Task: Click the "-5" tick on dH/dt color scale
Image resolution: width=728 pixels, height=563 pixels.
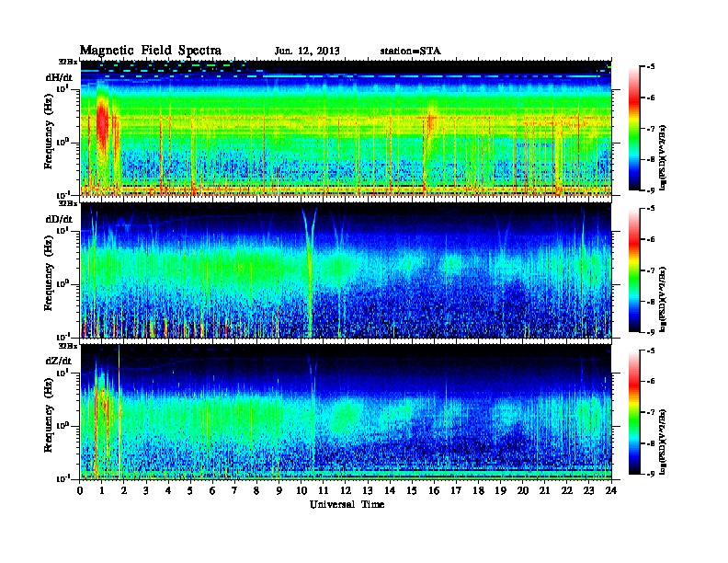Action: click(x=651, y=67)
